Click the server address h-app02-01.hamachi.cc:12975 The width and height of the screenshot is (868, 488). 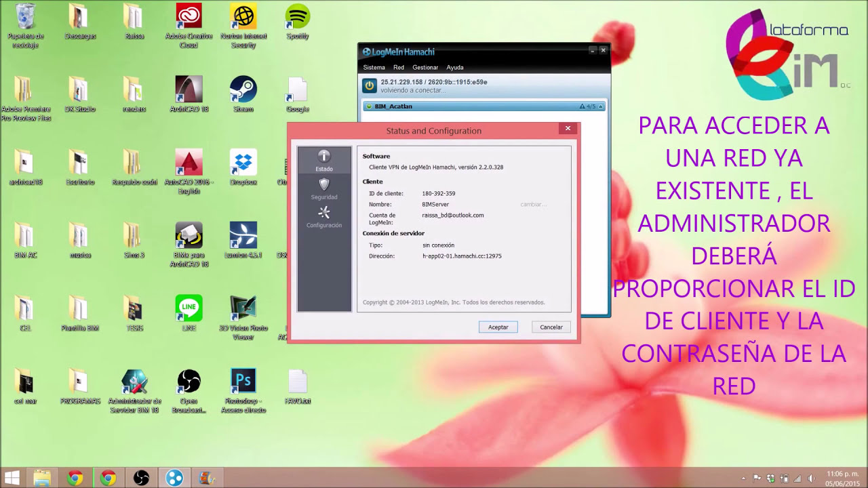click(462, 256)
